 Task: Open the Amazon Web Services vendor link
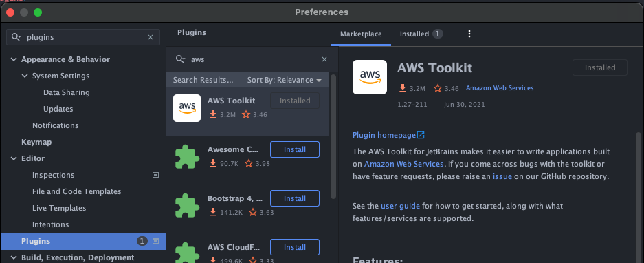[500, 88]
